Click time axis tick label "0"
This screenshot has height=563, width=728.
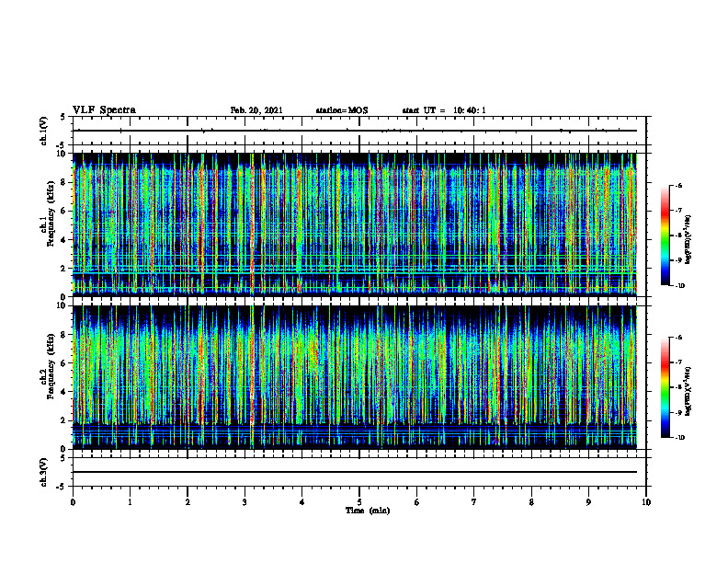tap(73, 502)
